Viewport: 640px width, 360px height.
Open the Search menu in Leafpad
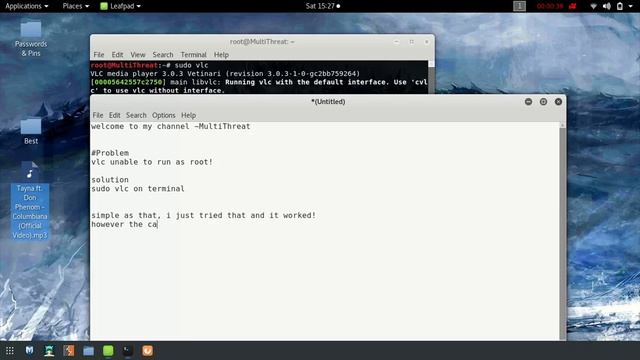pyautogui.click(x=136, y=115)
